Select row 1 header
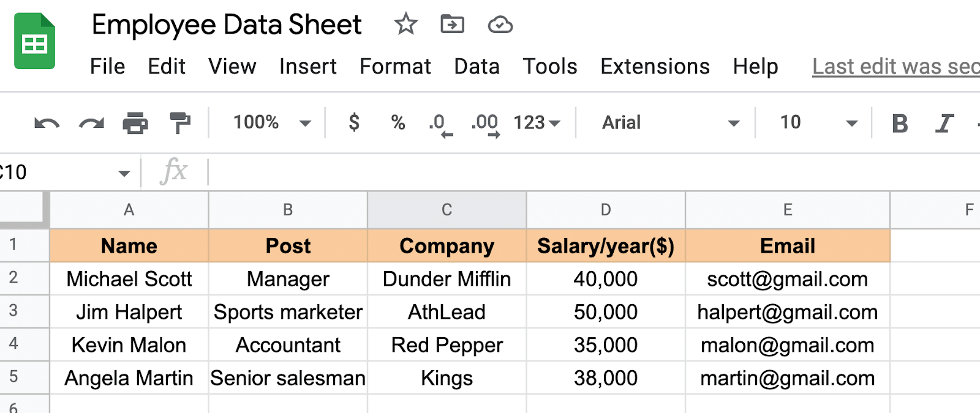Image resolution: width=980 pixels, height=413 pixels. pos(24,245)
